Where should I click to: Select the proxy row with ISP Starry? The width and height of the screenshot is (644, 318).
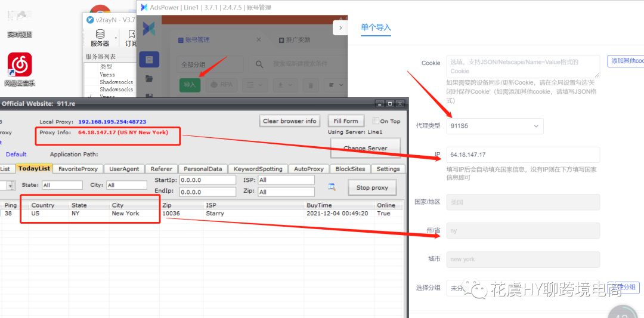click(x=202, y=214)
